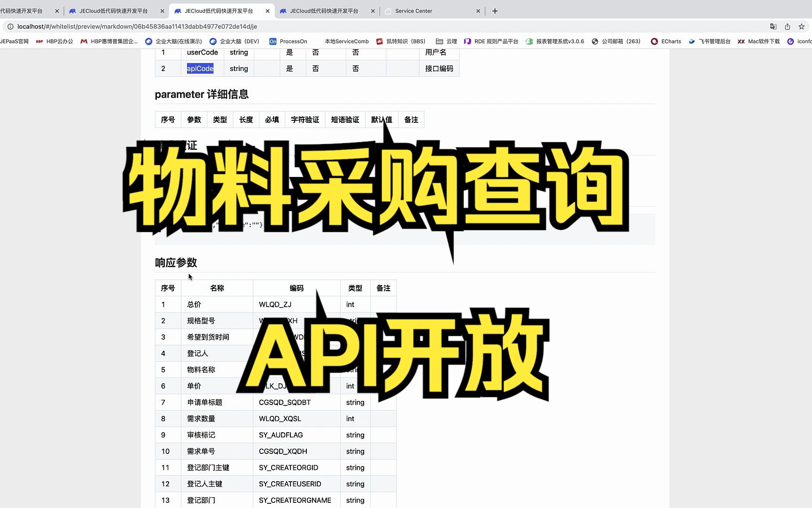812x508 pixels.
Task: Click the WLQD_XQSL code cell
Action: click(297, 419)
